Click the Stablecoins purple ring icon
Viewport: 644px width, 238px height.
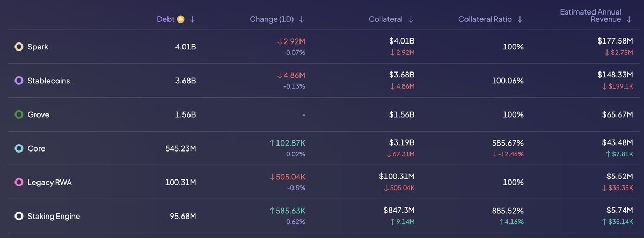pos(19,81)
